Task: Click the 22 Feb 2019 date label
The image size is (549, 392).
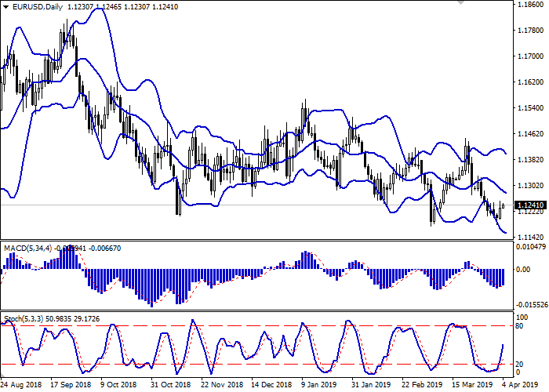Action: (422, 385)
